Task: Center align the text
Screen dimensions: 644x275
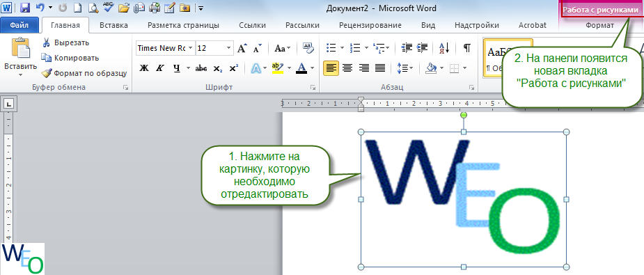Action: tap(347, 68)
